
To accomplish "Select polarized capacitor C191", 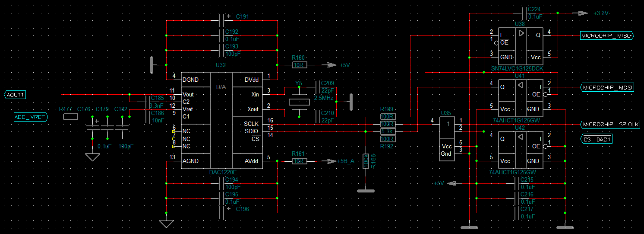I will (222, 20).
